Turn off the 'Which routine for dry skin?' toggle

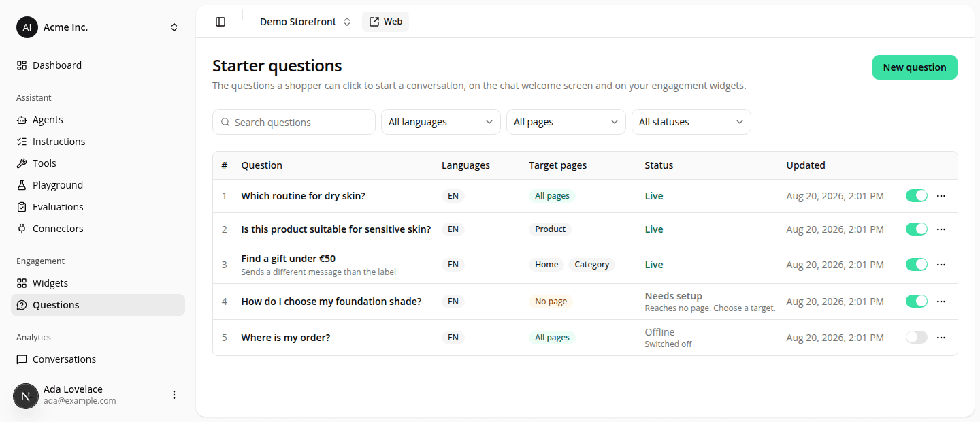coord(917,196)
